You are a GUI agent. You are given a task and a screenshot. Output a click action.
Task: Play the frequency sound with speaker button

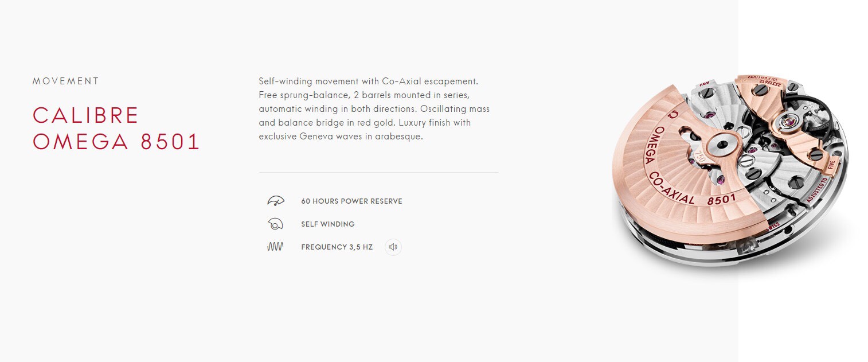[393, 247]
